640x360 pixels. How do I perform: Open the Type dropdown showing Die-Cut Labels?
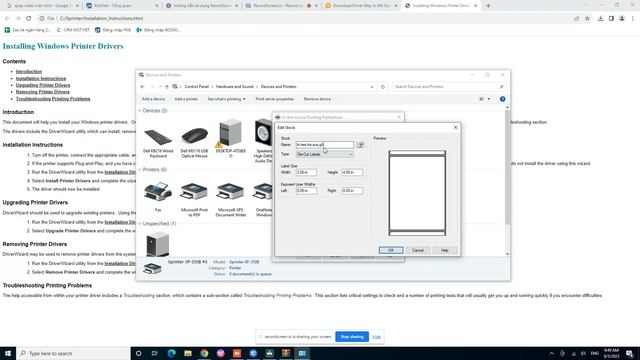pyautogui.click(x=325, y=154)
